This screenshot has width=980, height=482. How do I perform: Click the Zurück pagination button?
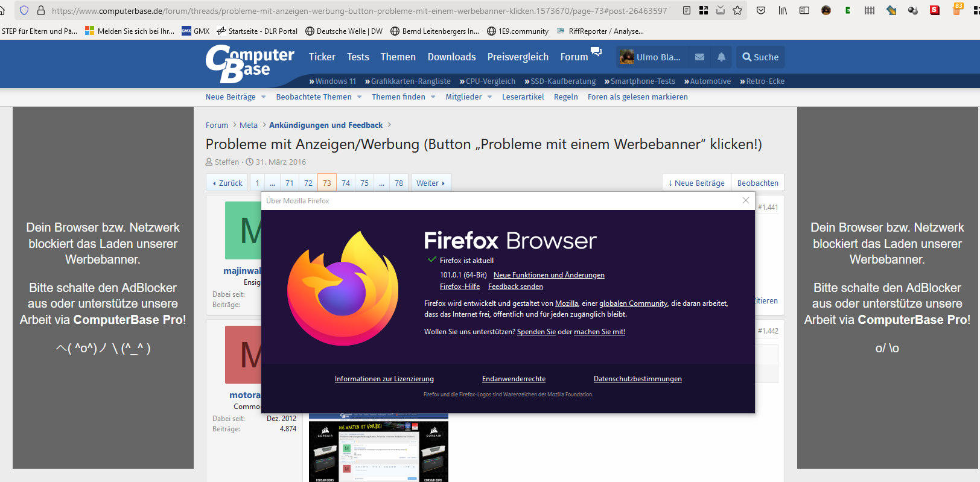pyautogui.click(x=227, y=183)
